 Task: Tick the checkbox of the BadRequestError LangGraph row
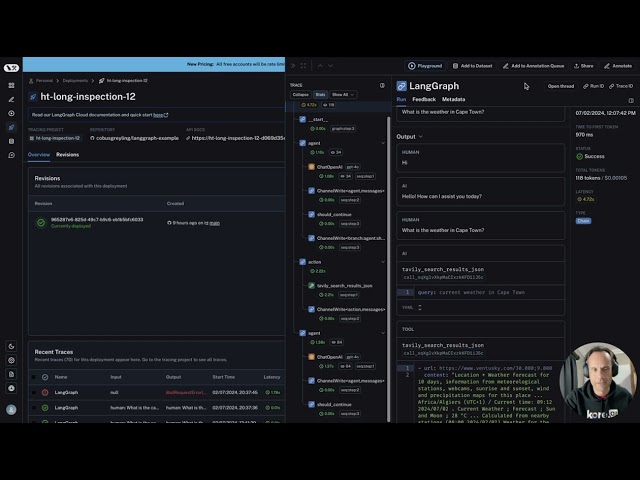pyautogui.click(x=34, y=393)
